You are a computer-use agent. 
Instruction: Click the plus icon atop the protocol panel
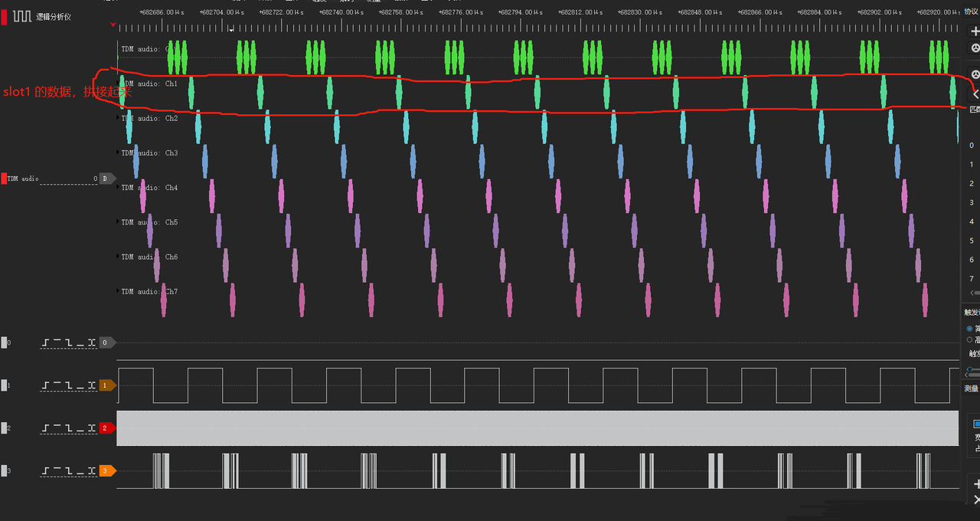coord(975,31)
